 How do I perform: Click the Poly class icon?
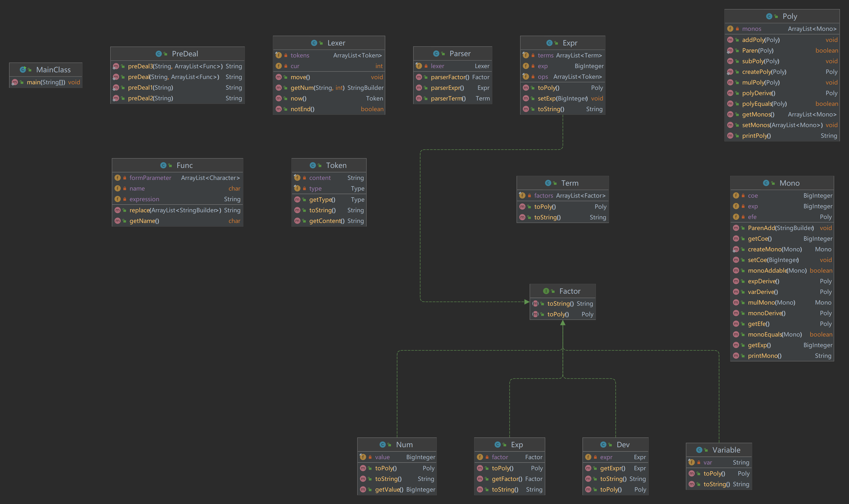point(769,16)
